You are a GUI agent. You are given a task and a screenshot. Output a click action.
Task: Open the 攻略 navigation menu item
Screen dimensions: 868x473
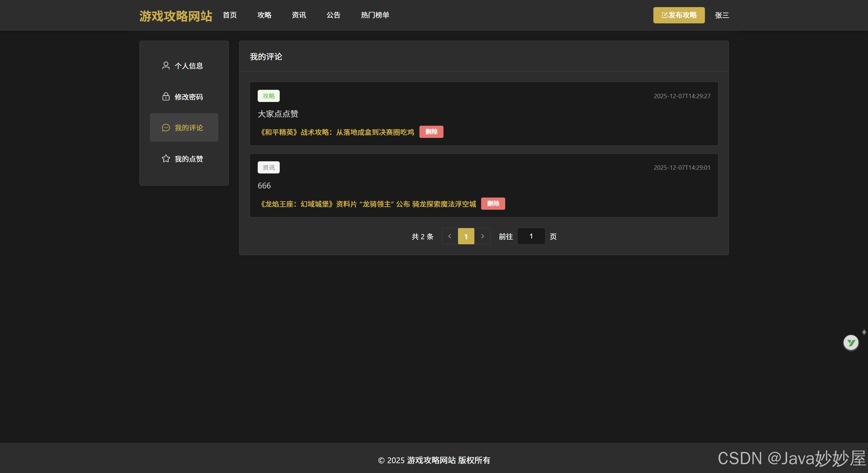coord(264,15)
